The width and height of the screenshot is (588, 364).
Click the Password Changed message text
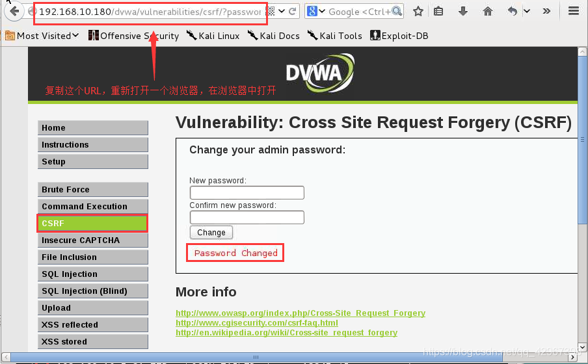coord(236,253)
